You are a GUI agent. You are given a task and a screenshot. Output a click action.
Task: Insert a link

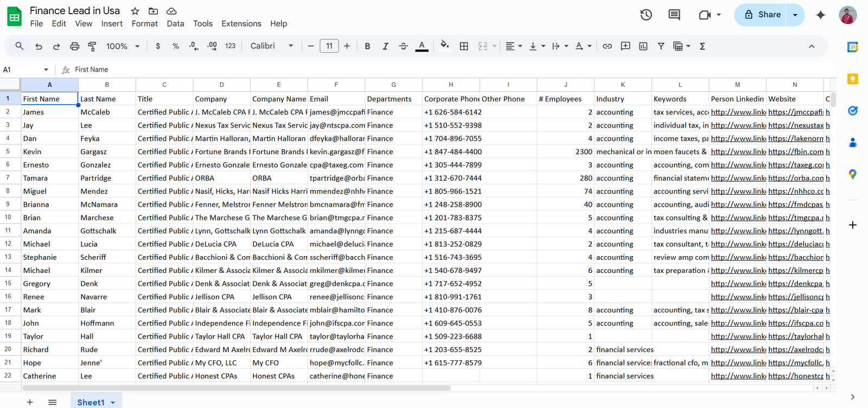click(x=607, y=46)
